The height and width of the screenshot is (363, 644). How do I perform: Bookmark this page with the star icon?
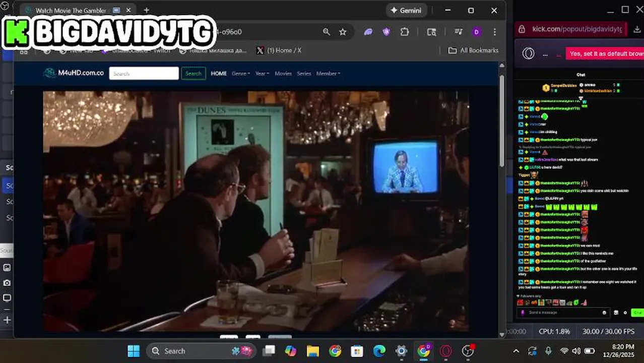[343, 32]
